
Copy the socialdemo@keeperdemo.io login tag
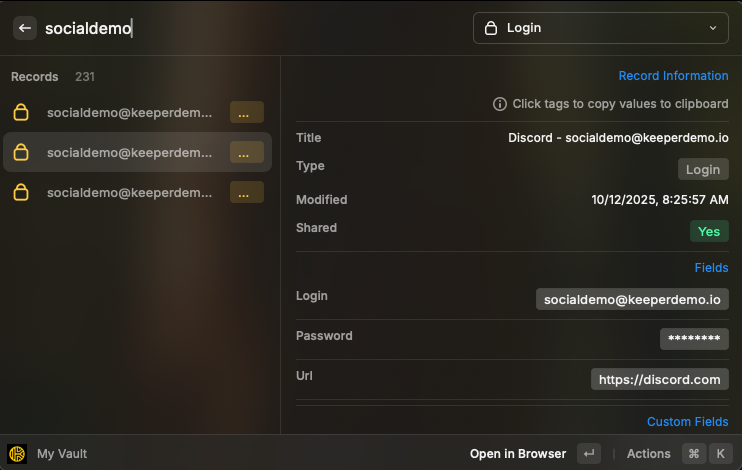632,299
